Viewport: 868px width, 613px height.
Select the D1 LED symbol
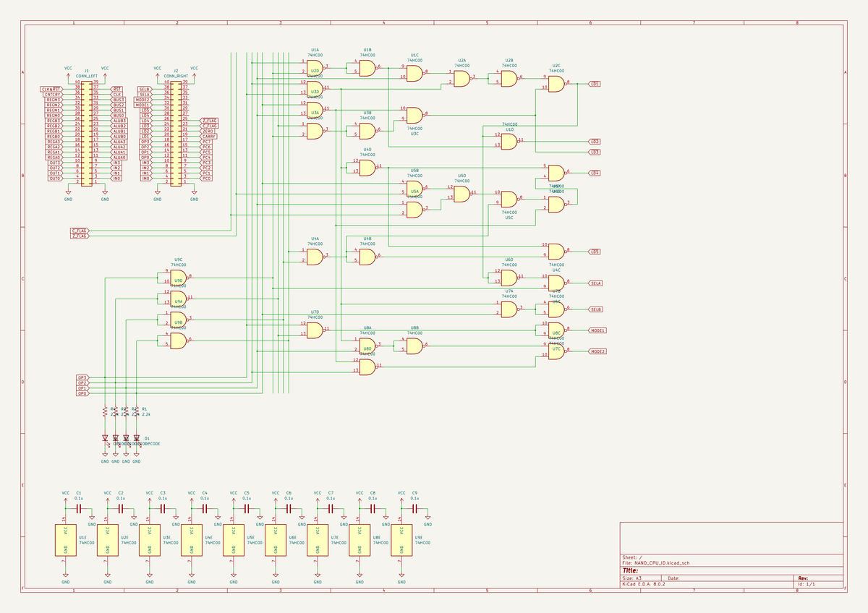coord(137,438)
